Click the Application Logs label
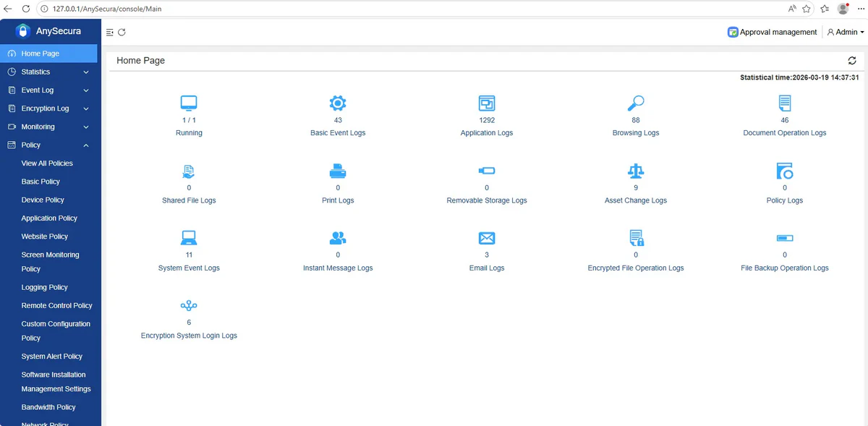 [x=487, y=133]
